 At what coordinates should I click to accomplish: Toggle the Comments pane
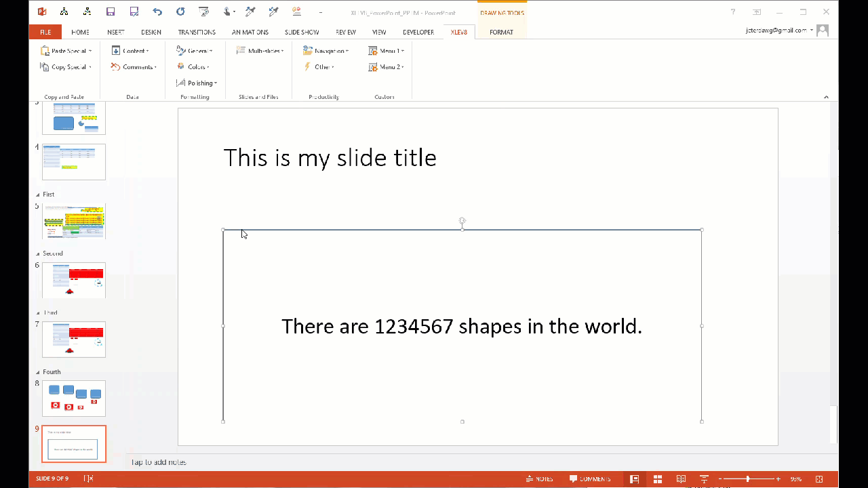click(x=590, y=479)
